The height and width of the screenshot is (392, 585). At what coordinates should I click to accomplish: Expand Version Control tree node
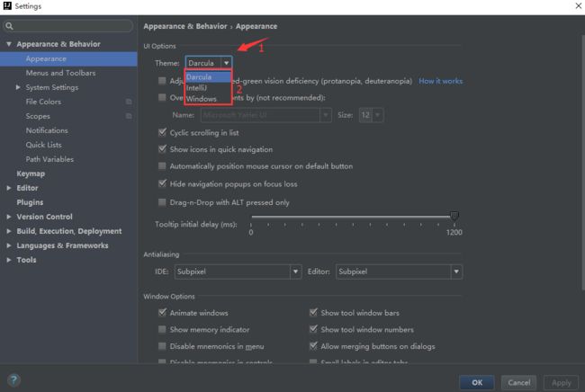click(9, 217)
